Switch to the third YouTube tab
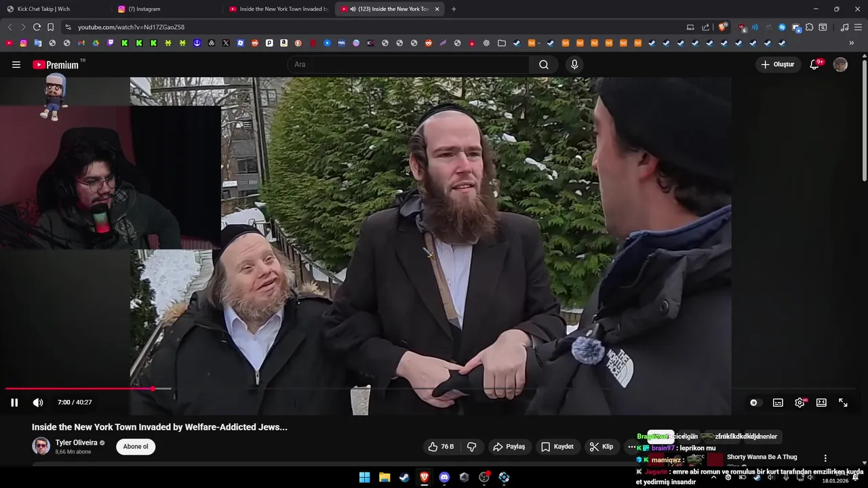The height and width of the screenshot is (488, 868). (279, 9)
